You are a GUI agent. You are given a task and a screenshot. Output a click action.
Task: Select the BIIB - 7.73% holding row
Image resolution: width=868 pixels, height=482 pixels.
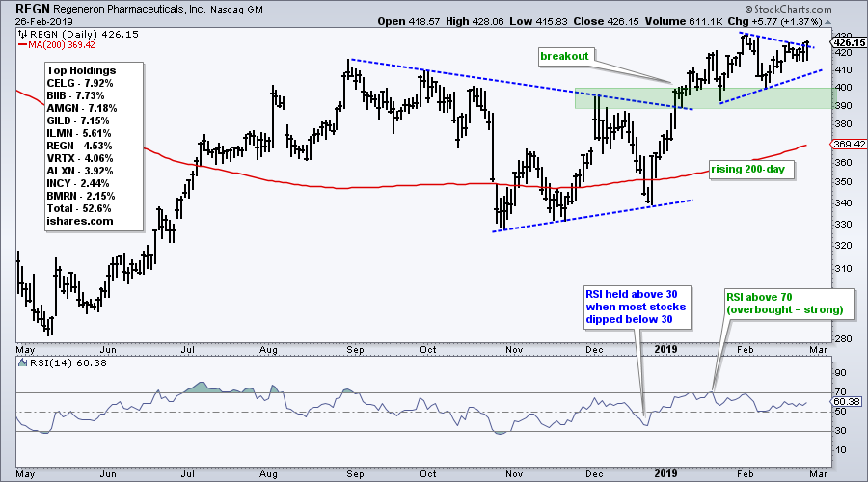click(x=79, y=95)
